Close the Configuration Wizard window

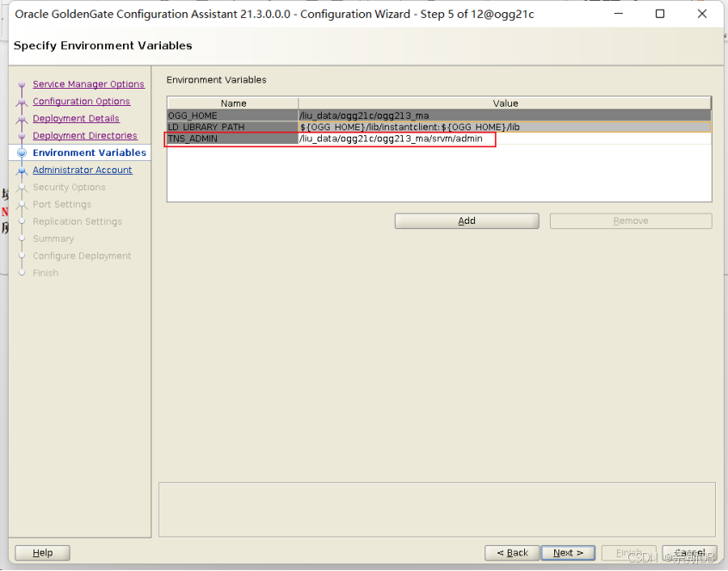[x=702, y=14]
